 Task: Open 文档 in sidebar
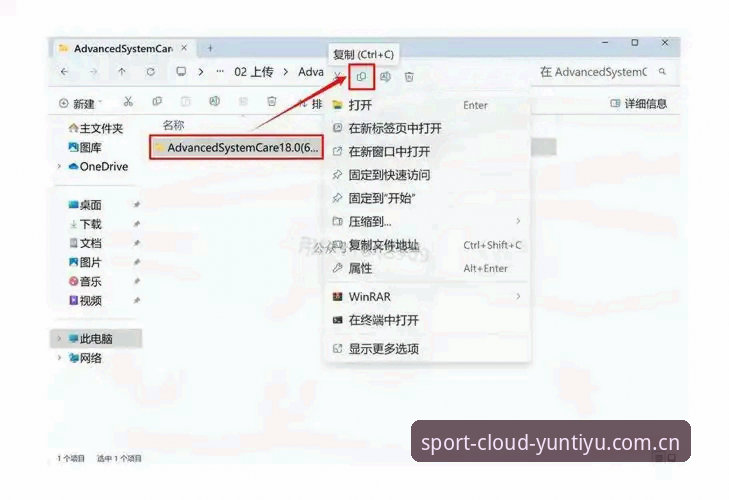pos(85,243)
